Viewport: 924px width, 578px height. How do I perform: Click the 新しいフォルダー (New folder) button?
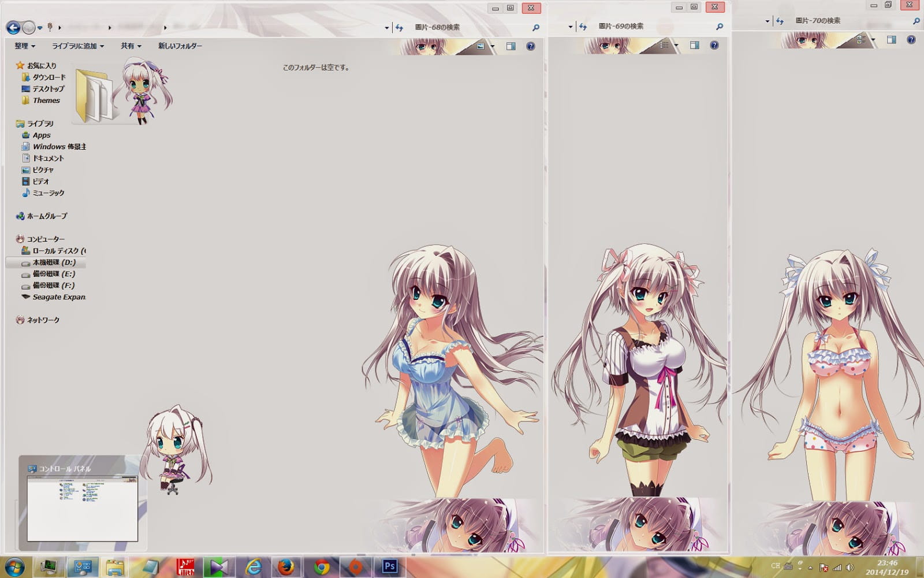(179, 46)
